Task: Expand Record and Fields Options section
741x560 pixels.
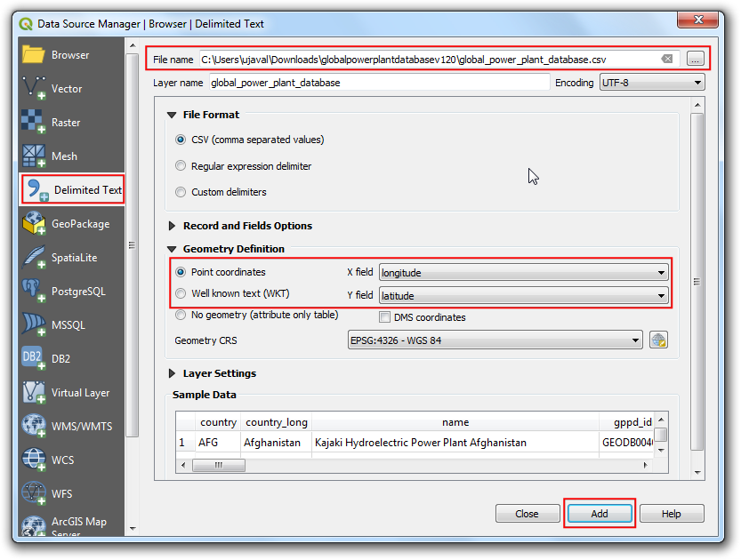Action: click(x=173, y=226)
